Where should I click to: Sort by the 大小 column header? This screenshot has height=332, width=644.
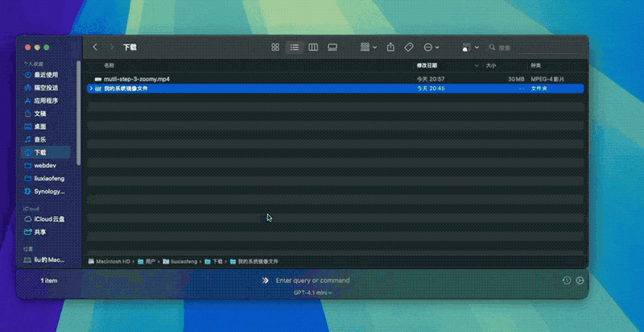pos(491,65)
